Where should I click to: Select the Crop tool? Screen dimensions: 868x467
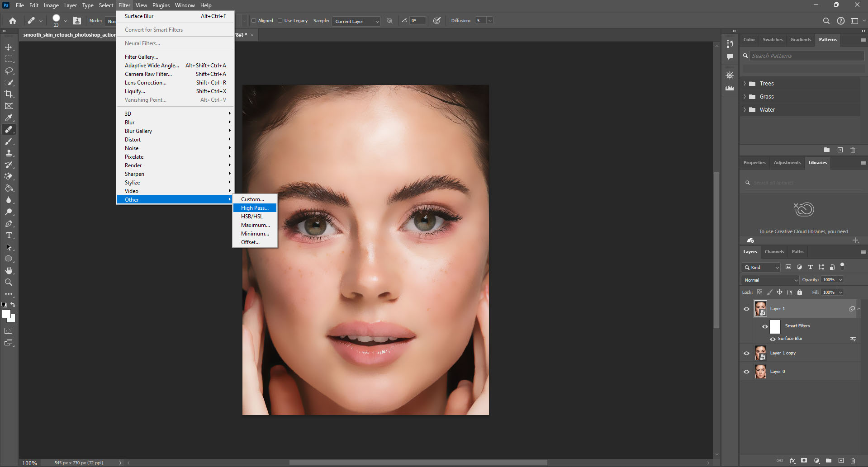[9, 94]
